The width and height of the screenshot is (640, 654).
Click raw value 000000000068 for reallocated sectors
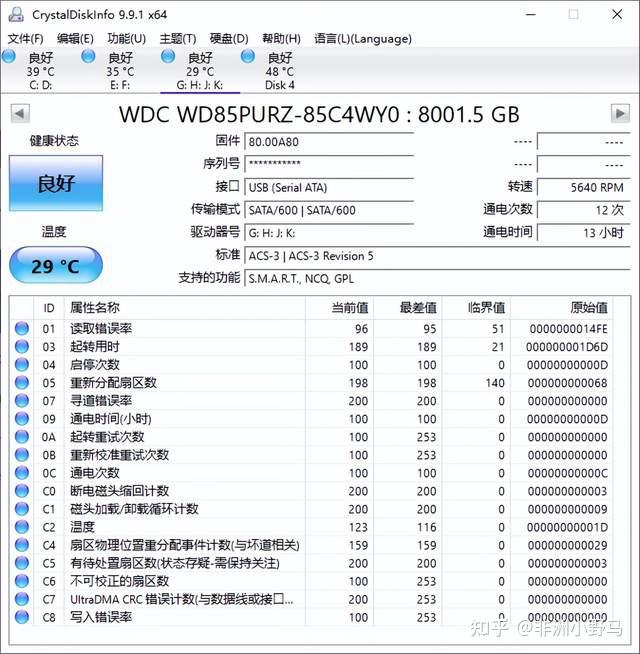point(567,383)
